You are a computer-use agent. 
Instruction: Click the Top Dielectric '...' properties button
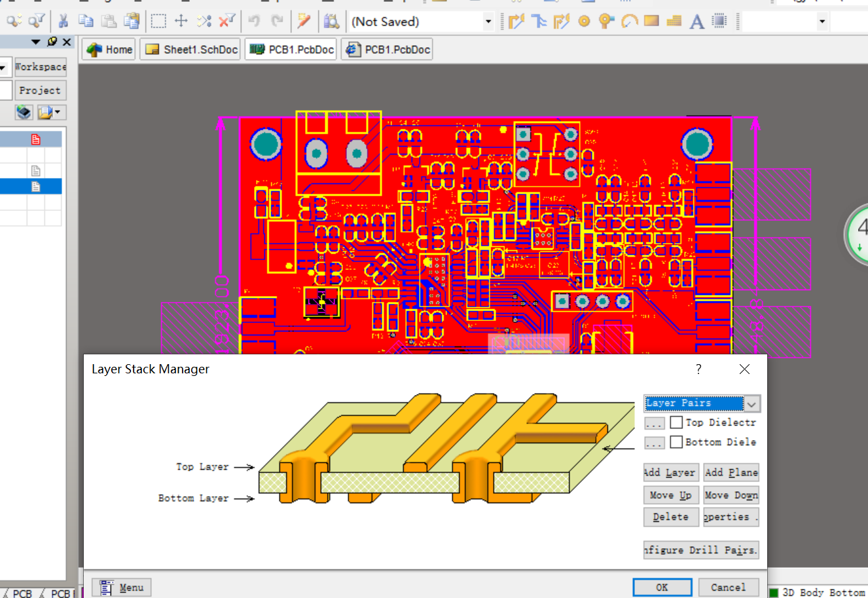tap(655, 423)
